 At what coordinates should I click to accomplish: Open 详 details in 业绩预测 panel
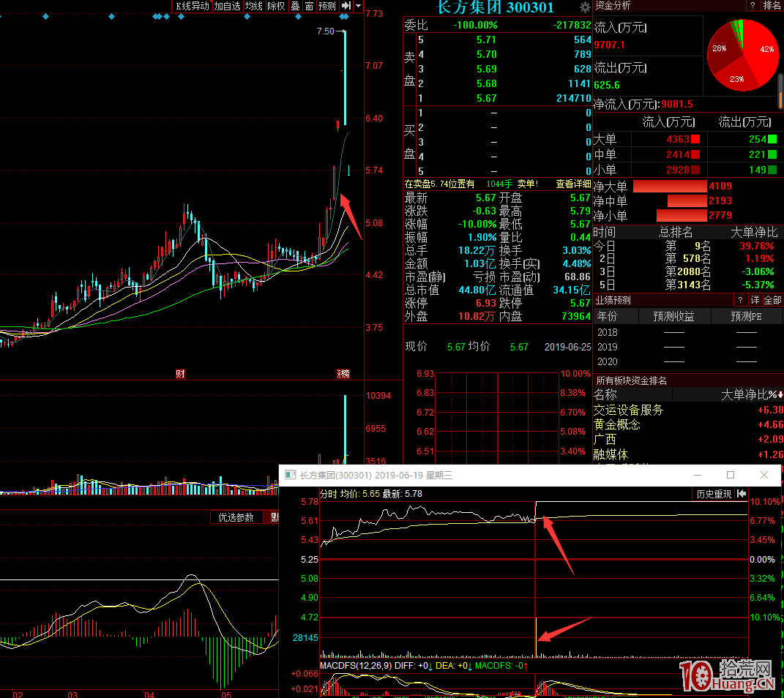(x=755, y=300)
